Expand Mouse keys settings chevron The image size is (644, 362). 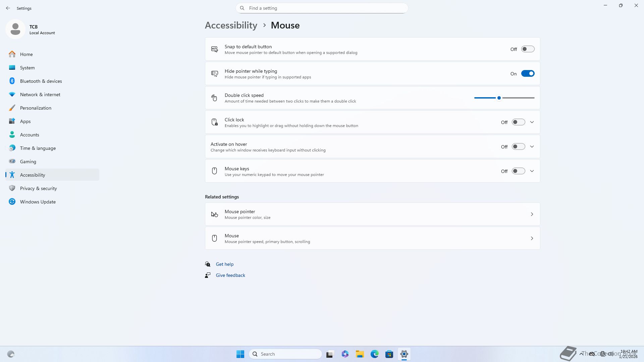pos(532,171)
